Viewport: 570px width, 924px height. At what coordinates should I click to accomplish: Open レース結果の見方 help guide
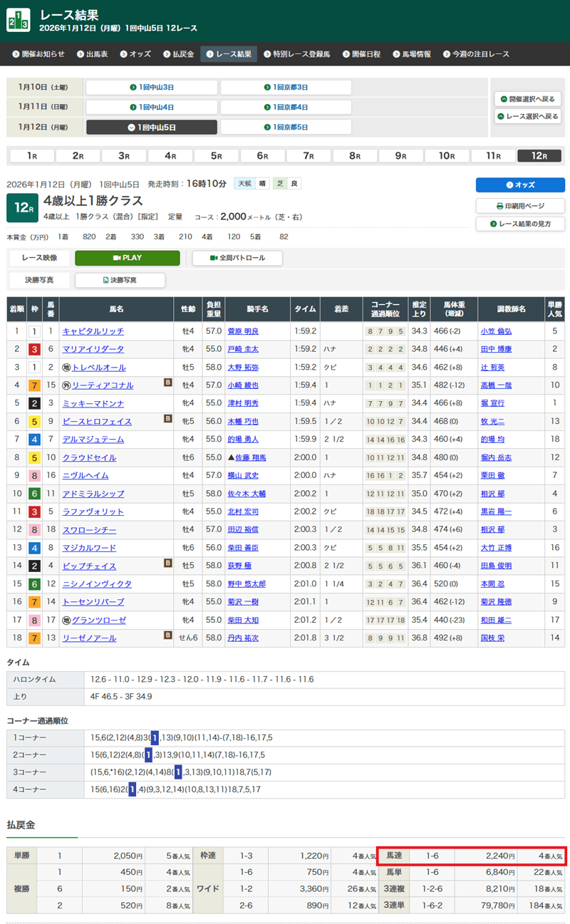pyautogui.click(x=520, y=224)
